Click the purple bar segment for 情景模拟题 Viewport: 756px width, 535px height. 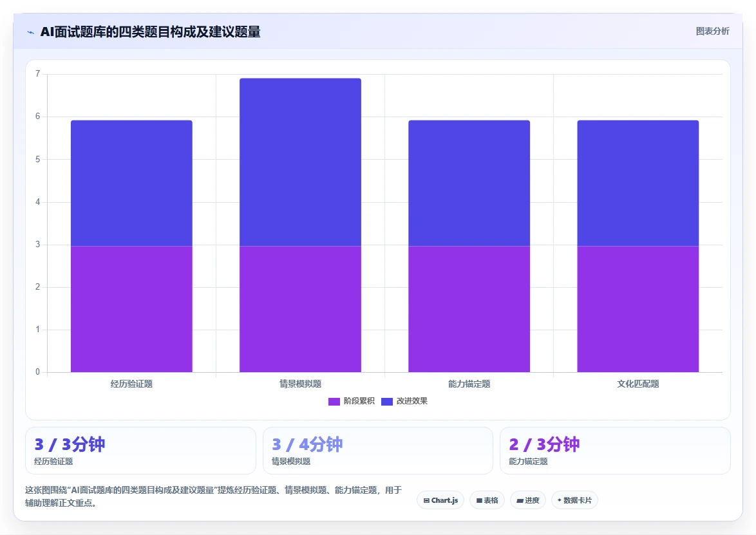click(300, 309)
